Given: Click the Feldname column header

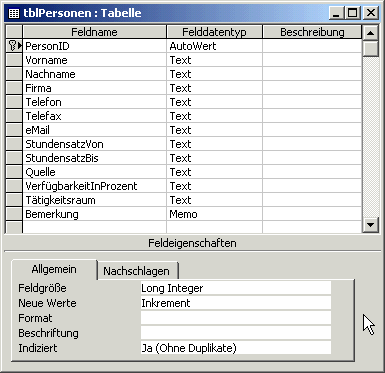Looking at the screenshot, I should tap(94, 32).
